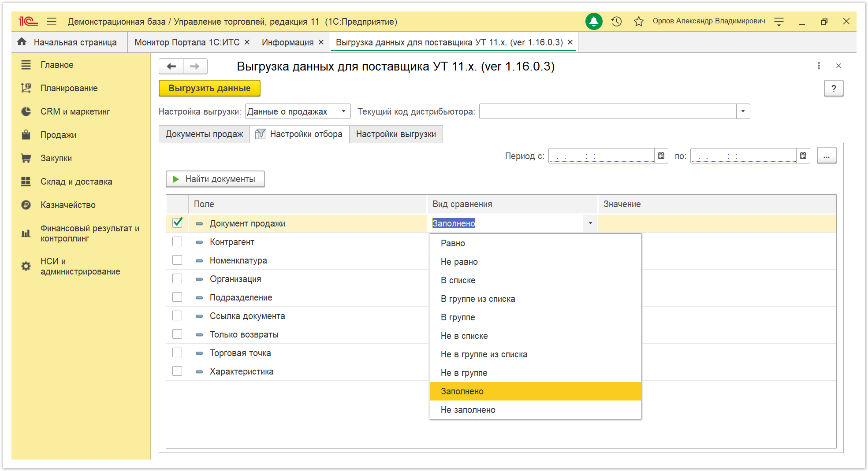Choose Не в группе option
Image resolution: width=868 pixels, height=471 pixels.
point(535,373)
